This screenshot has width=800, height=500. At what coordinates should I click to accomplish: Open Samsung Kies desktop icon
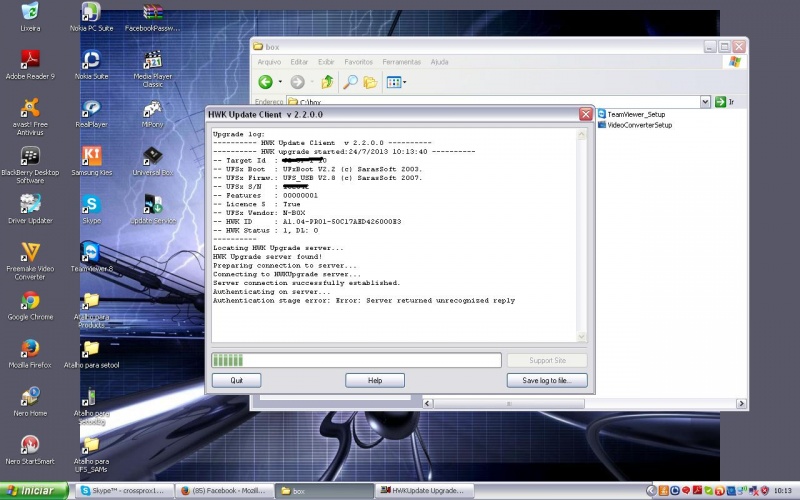(91, 161)
